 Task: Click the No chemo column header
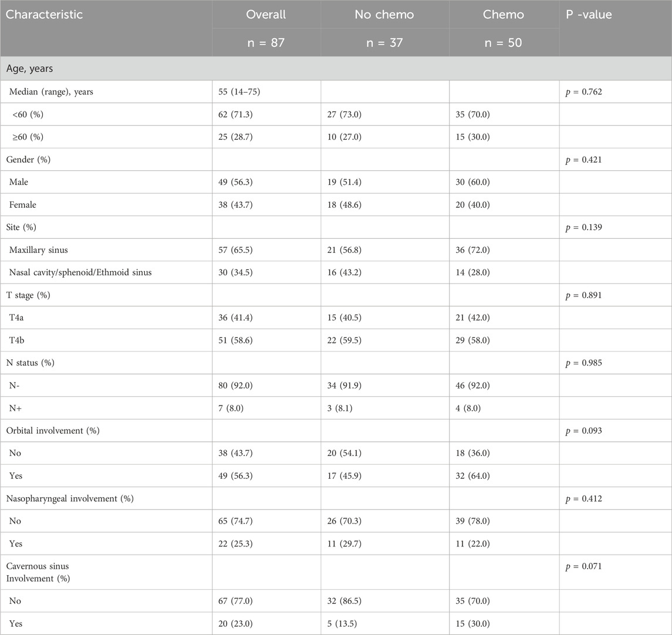pos(384,15)
